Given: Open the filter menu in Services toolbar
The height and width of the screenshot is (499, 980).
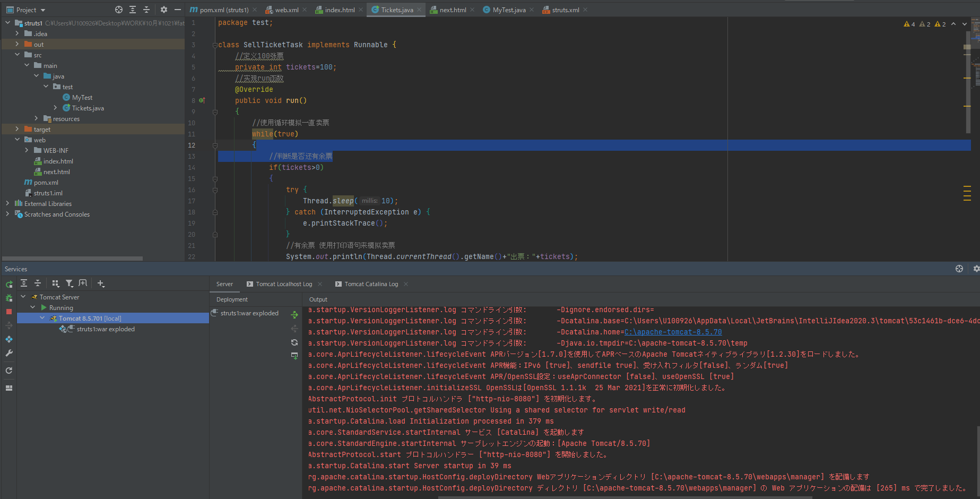Looking at the screenshot, I should [x=70, y=283].
